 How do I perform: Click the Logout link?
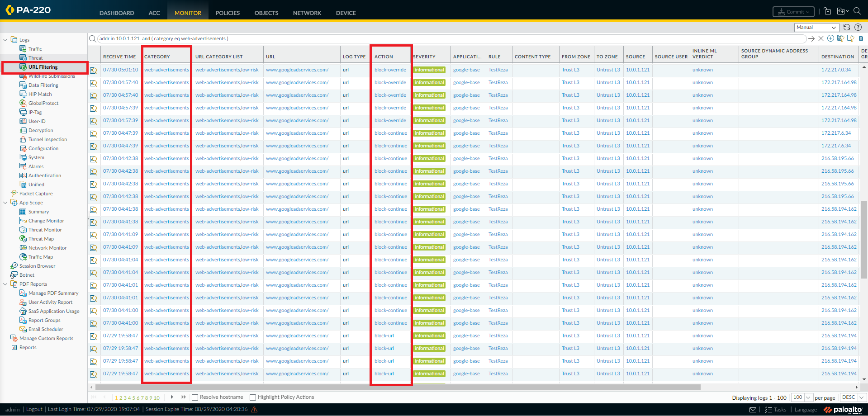34,409
